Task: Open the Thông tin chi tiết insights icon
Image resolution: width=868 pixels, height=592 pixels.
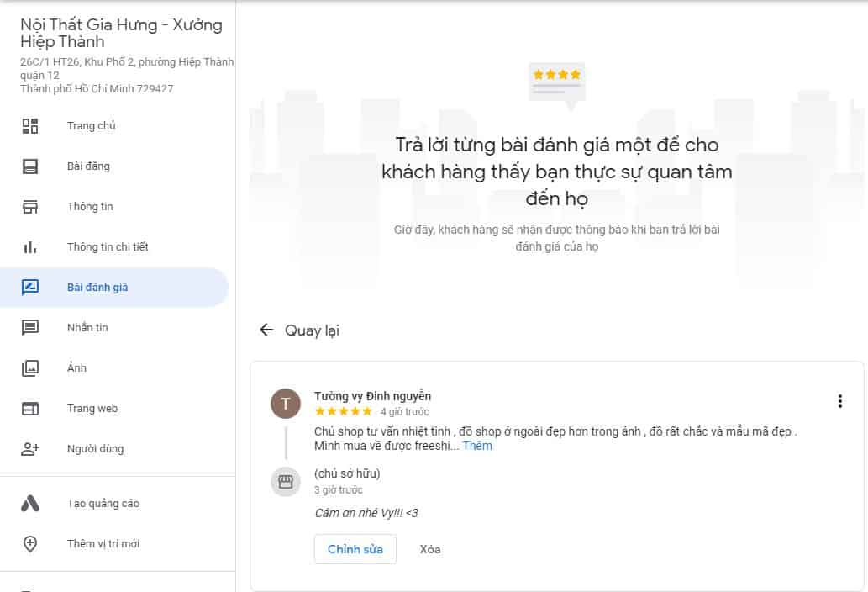Action: point(31,246)
